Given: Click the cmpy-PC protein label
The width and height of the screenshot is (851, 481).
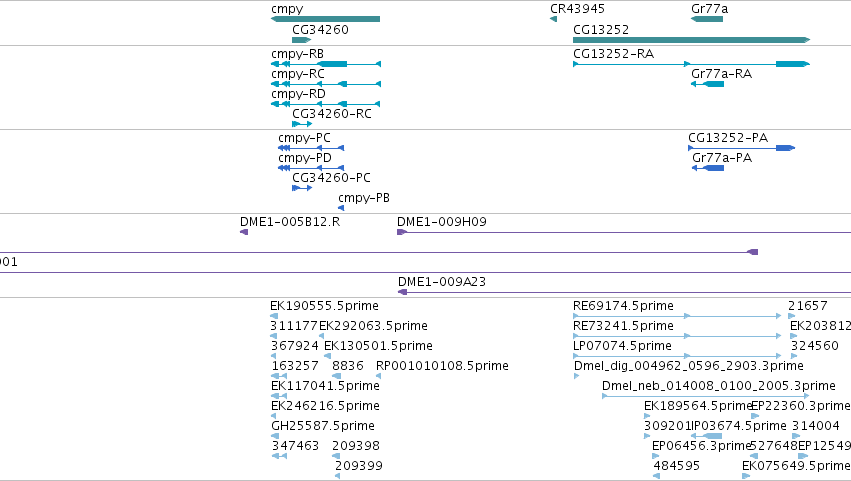Looking at the screenshot, I should (x=304, y=138).
